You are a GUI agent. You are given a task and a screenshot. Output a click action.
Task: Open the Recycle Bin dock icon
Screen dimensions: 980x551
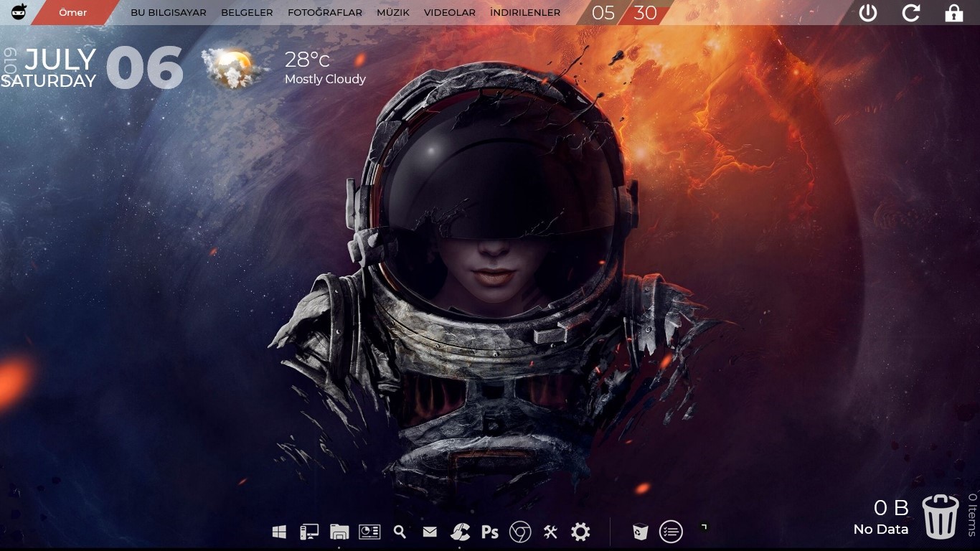coord(641,532)
